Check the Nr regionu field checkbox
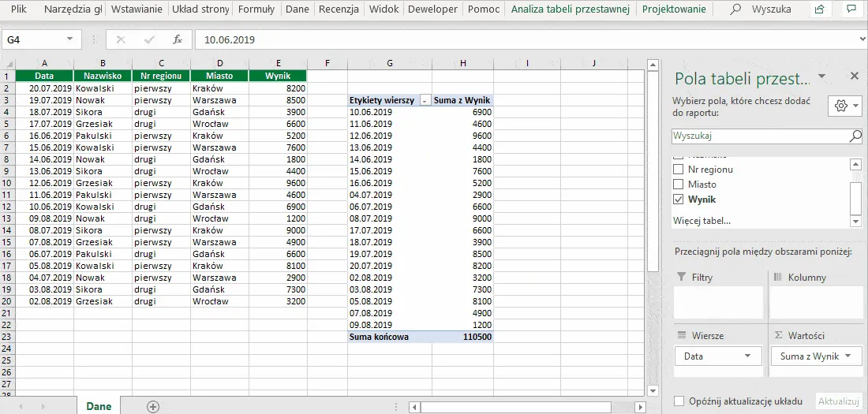This screenshot has height=414, width=868. [x=678, y=170]
